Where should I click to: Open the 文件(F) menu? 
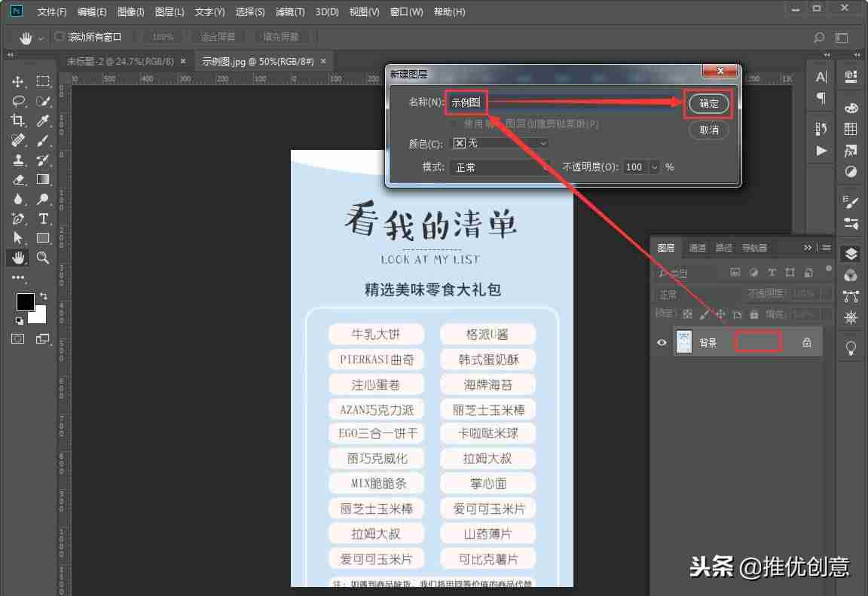pyautogui.click(x=51, y=11)
